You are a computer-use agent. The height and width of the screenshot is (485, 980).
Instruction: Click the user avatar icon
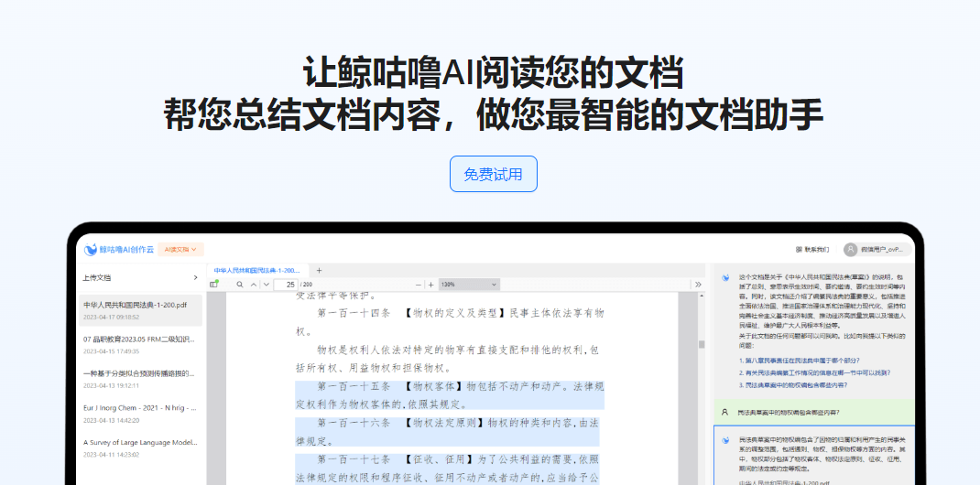[x=850, y=250]
